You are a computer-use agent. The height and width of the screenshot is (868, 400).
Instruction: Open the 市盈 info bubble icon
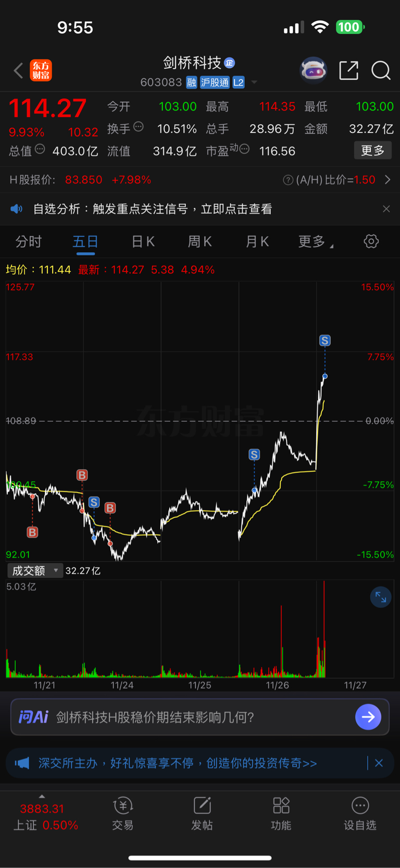click(244, 149)
